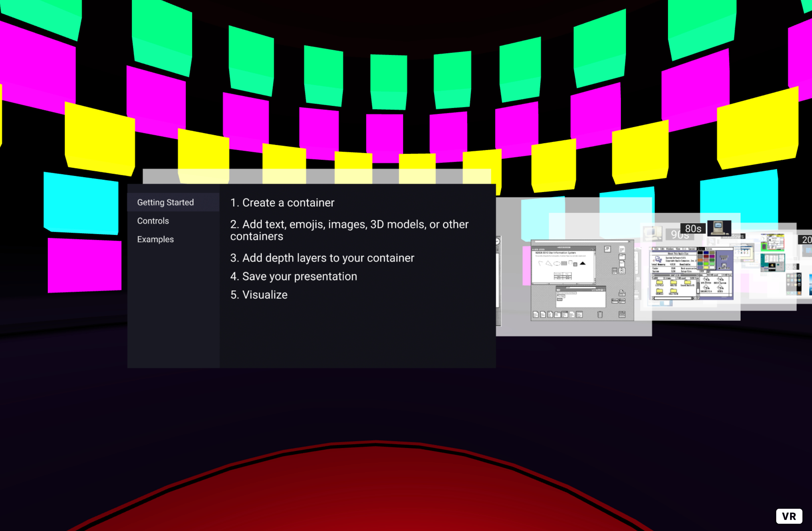Click the printer icon on the Xerox Star desktop
The height and width of the screenshot is (531, 812).
[x=622, y=293]
